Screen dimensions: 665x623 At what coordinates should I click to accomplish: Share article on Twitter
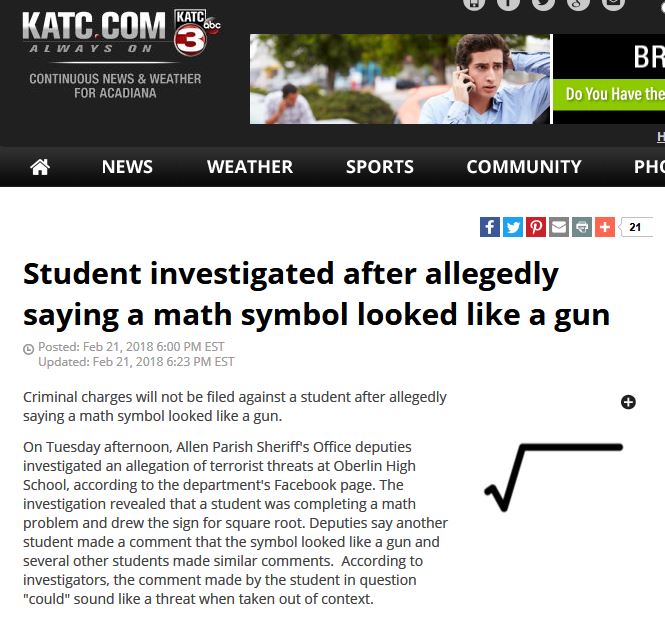[513, 227]
